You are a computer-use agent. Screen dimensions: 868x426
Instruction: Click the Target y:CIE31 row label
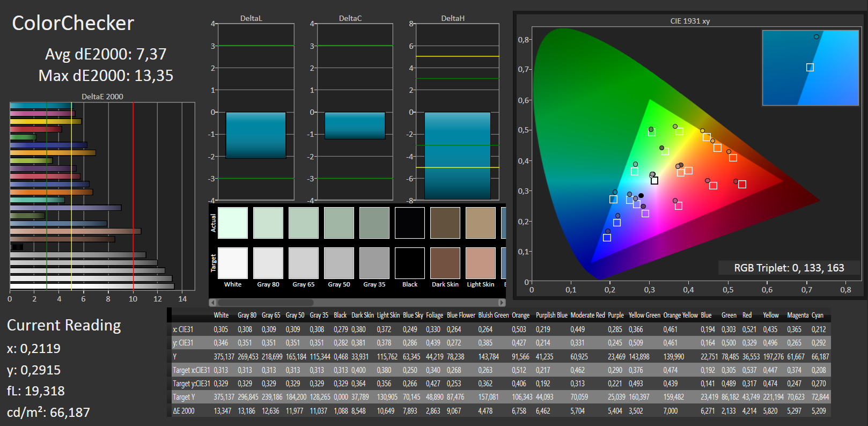tap(192, 384)
